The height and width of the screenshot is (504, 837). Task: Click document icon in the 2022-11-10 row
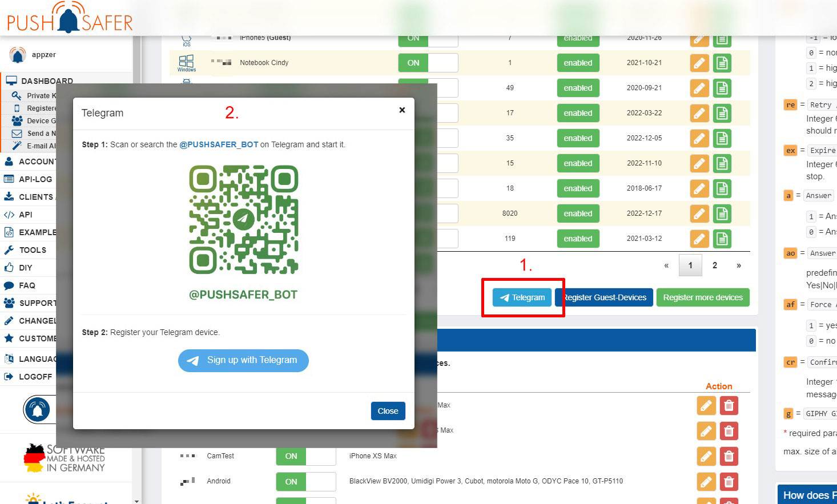(722, 163)
